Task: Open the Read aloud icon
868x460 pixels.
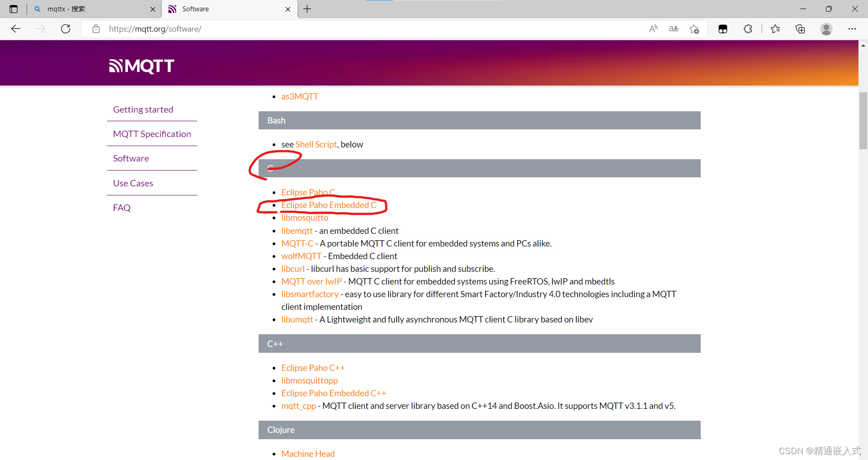Action: (x=653, y=29)
